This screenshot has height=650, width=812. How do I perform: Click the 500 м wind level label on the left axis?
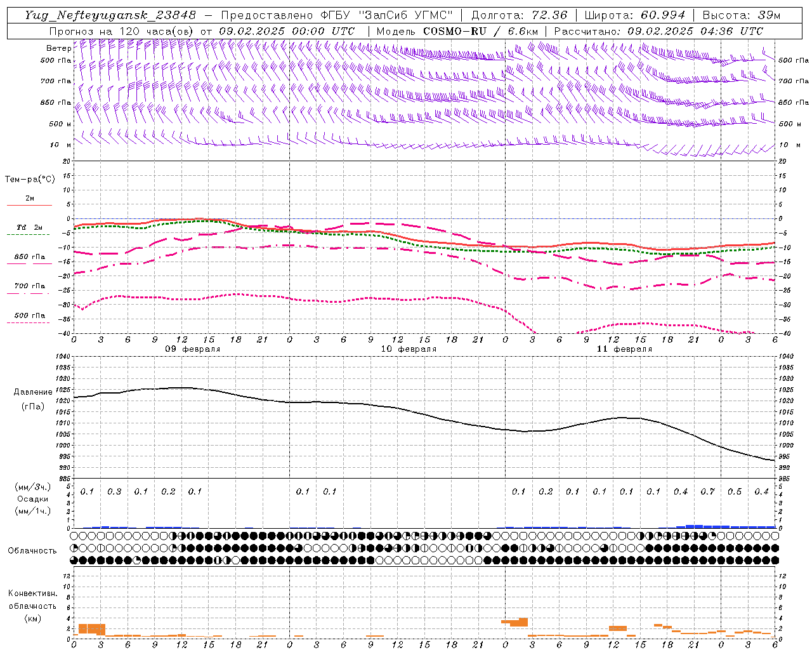[60, 124]
